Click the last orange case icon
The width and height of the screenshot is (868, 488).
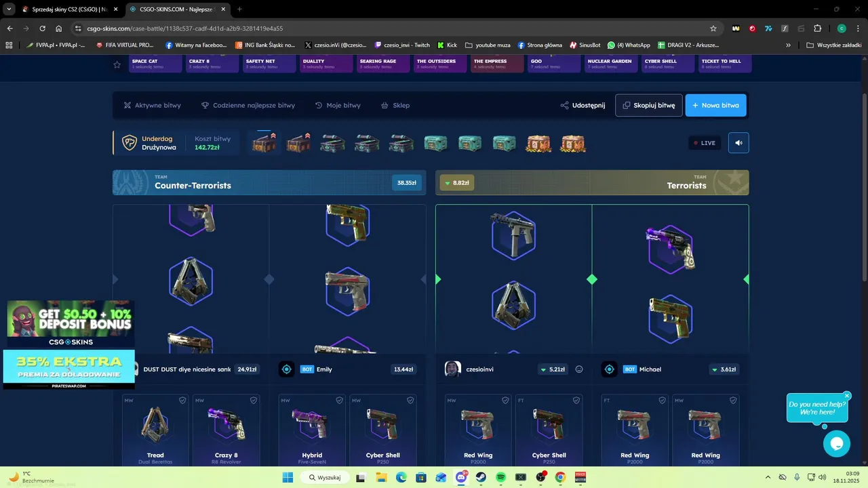pos(573,143)
